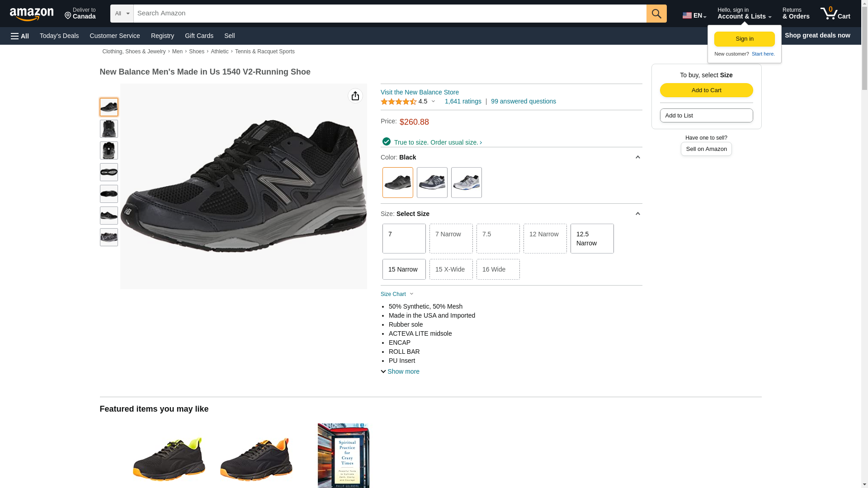Click the search magnifier button
Screen dimensions: 868x488
click(x=656, y=14)
